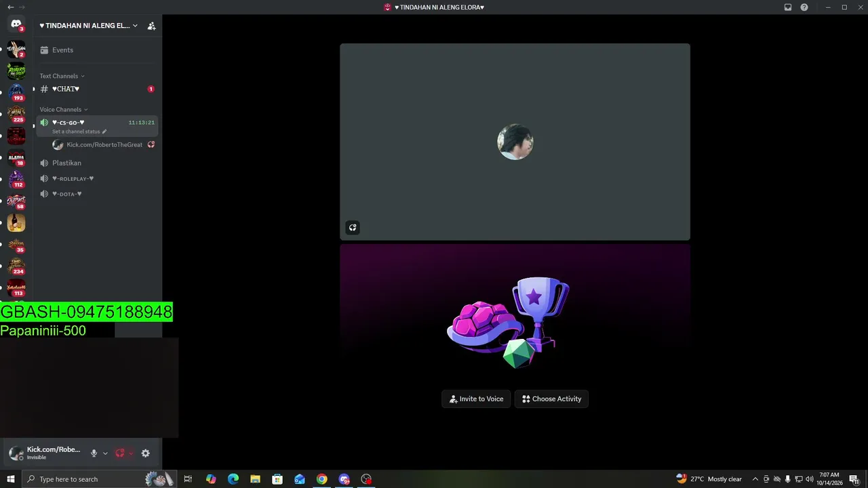868x488 pixels.
Task: Edit channel status with the pencil icon
Action: tap(104, 131)
